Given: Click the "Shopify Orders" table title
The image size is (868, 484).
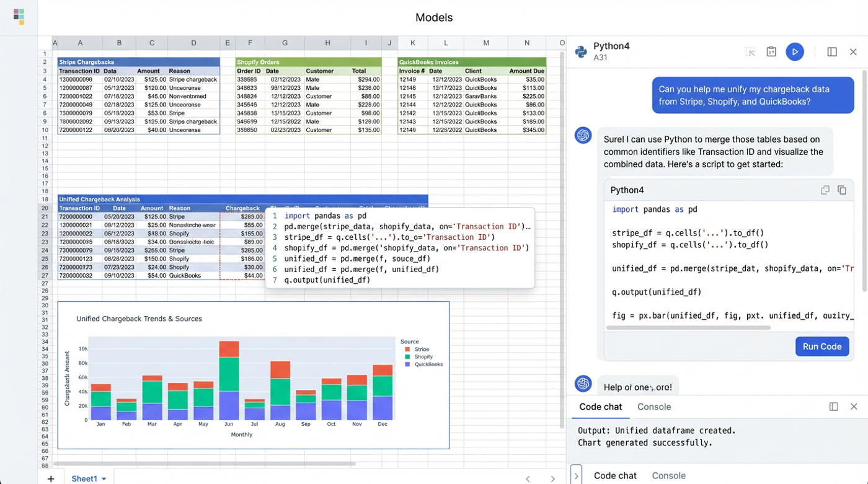Looking at the screenshot, I should [257, 62].
